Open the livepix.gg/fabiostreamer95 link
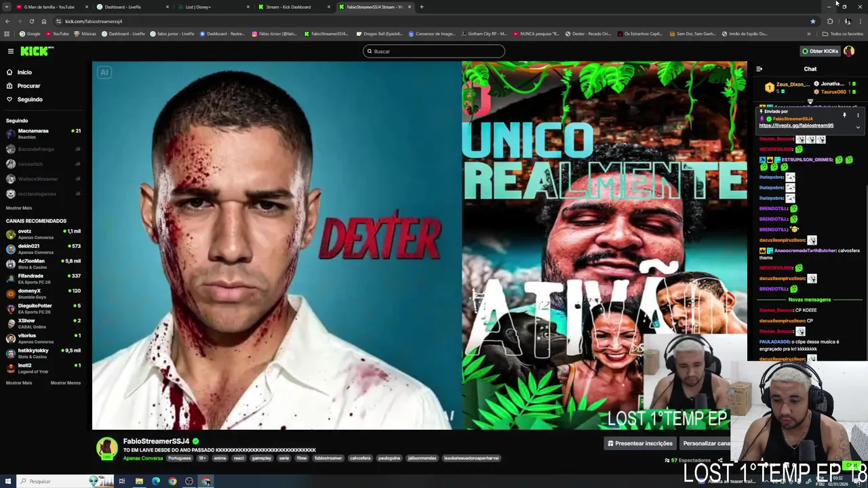This screenshot has height=488, width=868. pos(796,125)
